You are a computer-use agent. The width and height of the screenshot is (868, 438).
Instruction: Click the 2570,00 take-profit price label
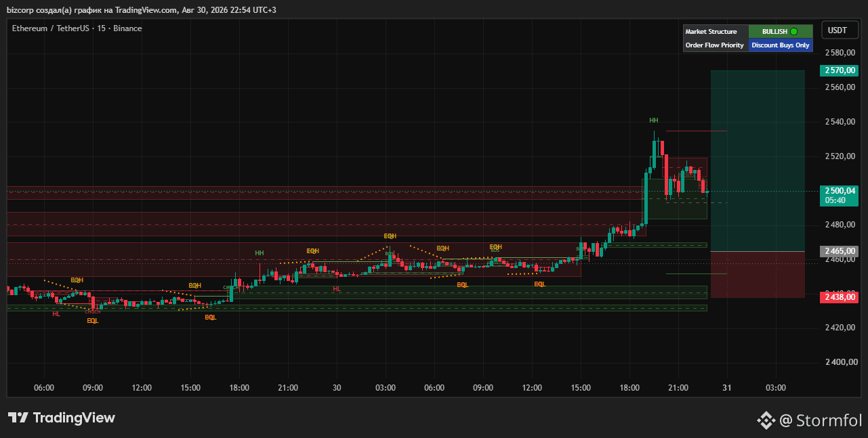pyautogui.click(x=839, y=70)
